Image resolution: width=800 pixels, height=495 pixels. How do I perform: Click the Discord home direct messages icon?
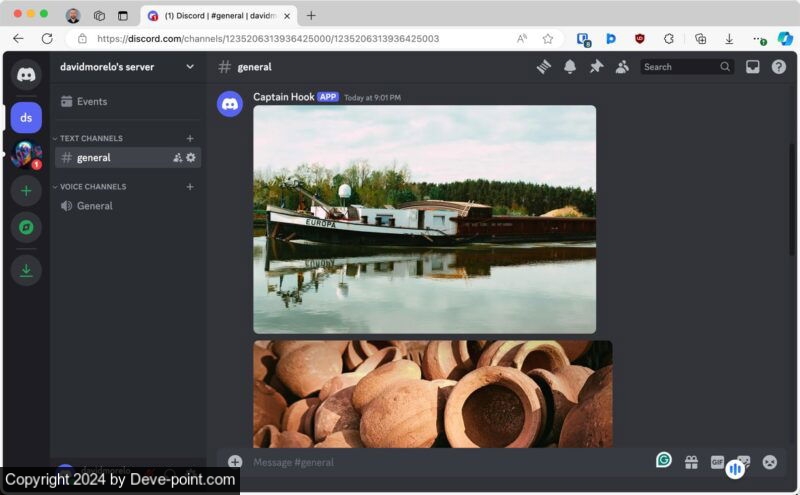pyautogui.click(x=26, y=74)
